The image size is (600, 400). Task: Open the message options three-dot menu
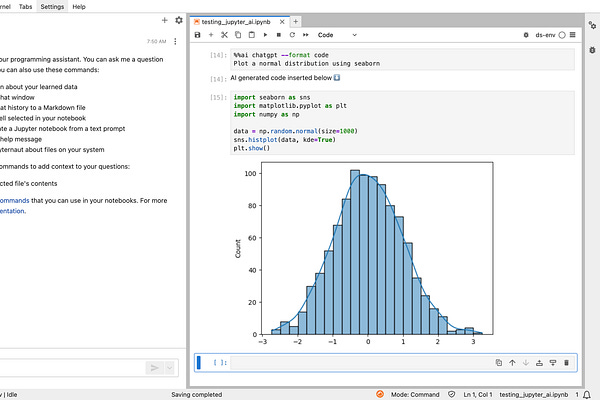tap(176, 41)
